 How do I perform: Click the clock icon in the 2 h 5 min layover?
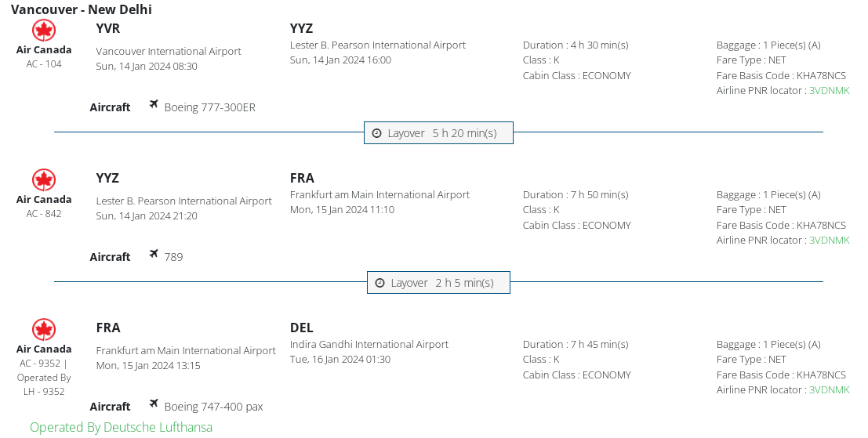coord(380,283)
